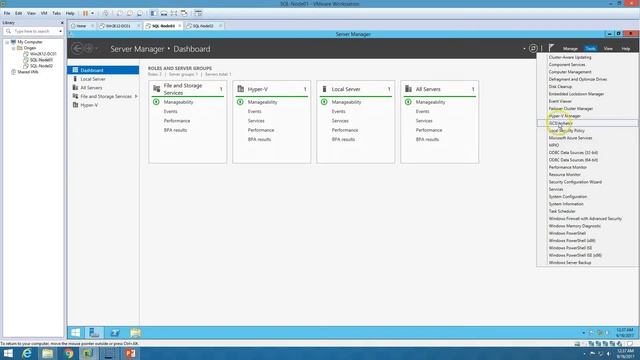Click the Server Manager forward arrow
640x360 pixels.
pyautogui.click(x=88, y=49)
